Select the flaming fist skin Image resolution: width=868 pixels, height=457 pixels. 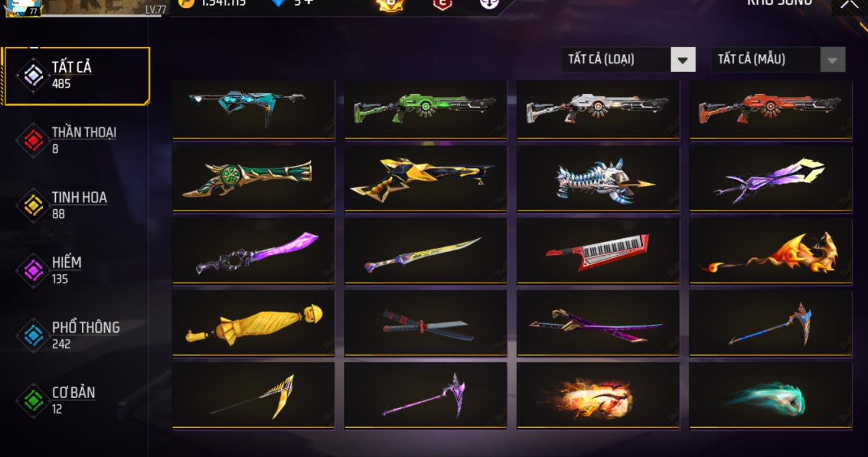(x=598, y=396)
